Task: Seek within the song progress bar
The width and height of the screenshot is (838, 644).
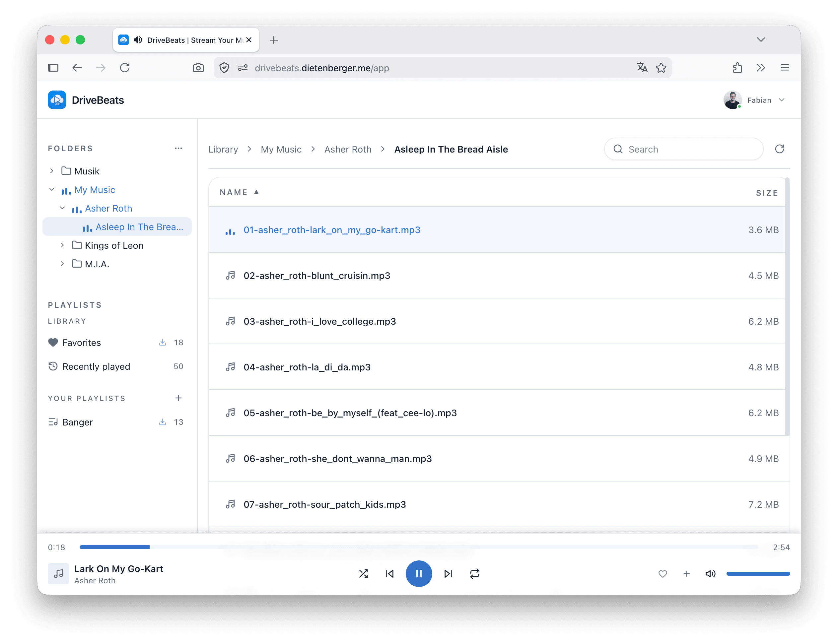Action: coord(418,547)
